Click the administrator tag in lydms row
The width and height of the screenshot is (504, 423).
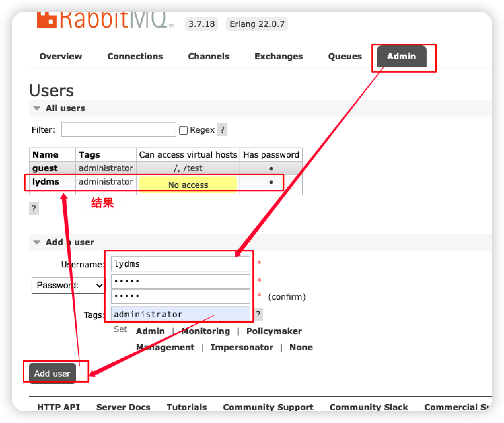[106, 182]
